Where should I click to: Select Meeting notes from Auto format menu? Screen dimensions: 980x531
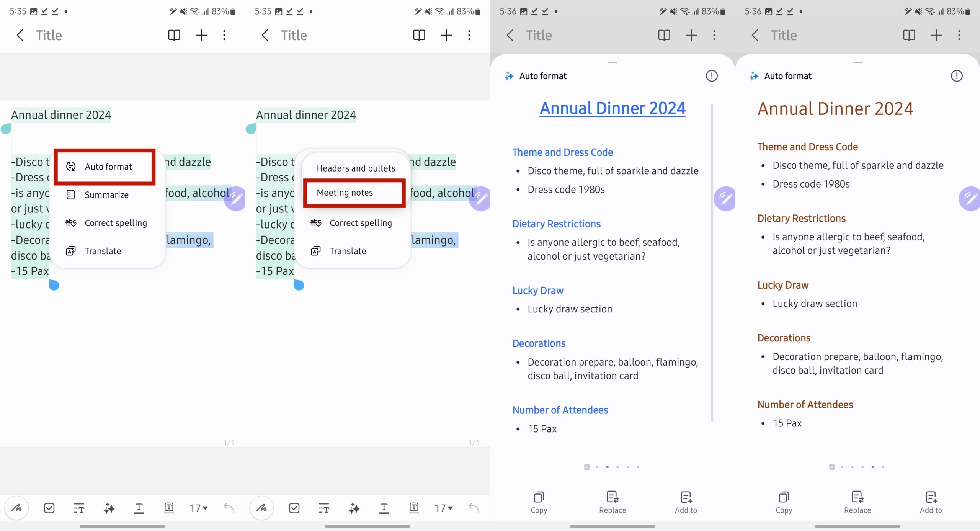point(345,191)
